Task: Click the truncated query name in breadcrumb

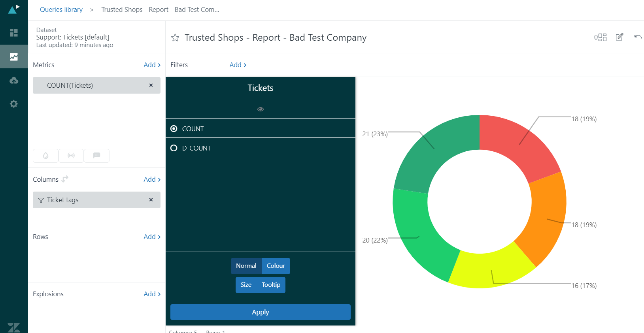Action: click(160, 9)
